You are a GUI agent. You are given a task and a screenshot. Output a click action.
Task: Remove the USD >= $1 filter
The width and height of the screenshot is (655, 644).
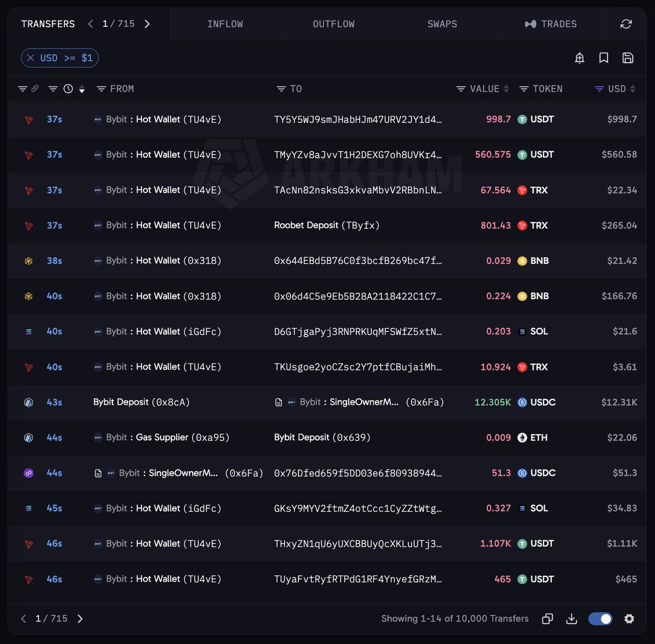click(x=31, y=58)
